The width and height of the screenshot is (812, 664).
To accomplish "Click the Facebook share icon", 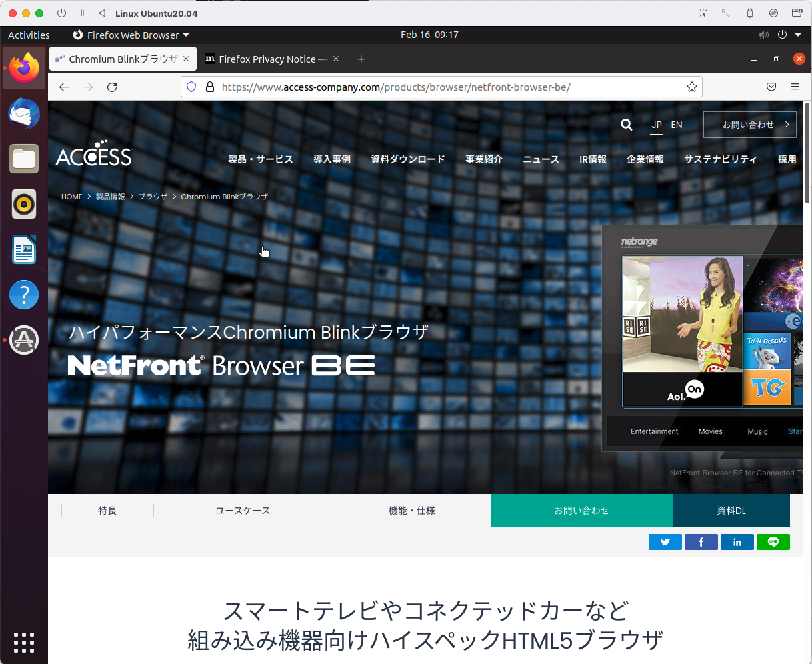I will (x=701, y=541).
